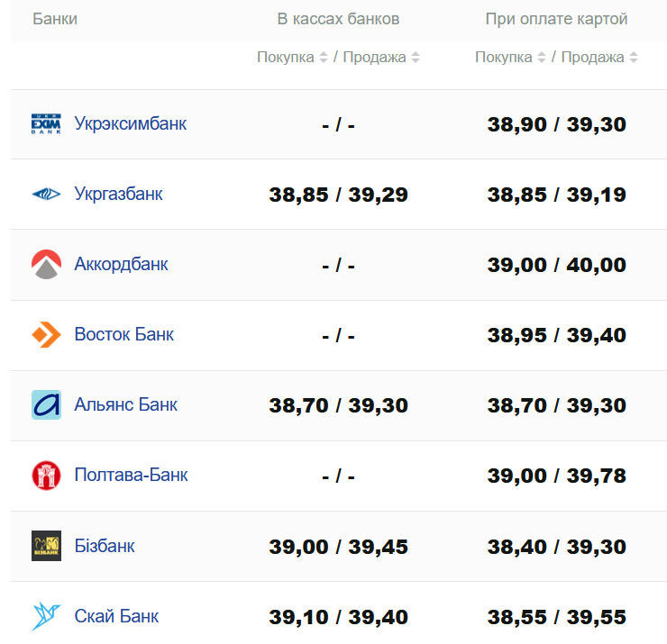Open the Укргазбанк bank link
The height and width of the screenshot is (644, 667).
[118, 194]
